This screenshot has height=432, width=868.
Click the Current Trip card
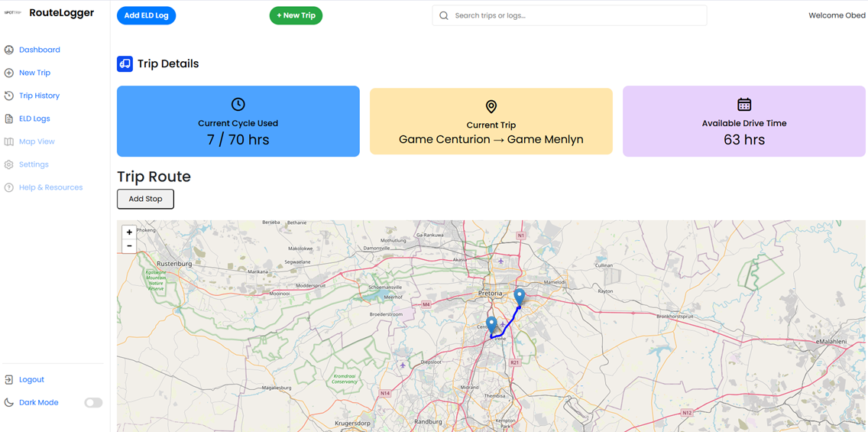pyautogui.click(x=491, y=122)
